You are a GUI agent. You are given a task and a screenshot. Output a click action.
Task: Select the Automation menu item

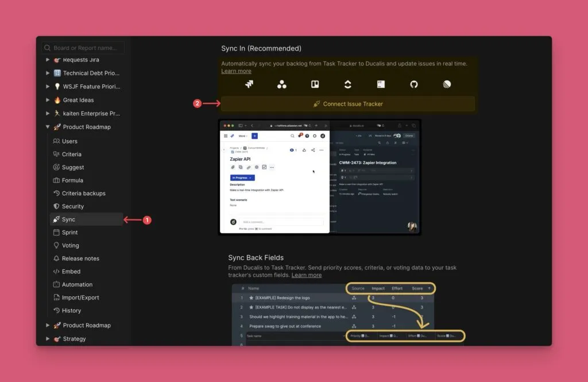point(78,284)
